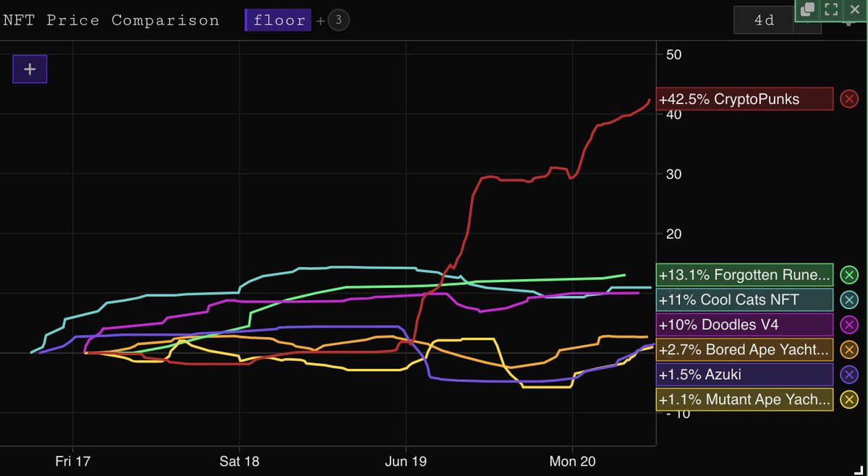Open the 4d time range selector
This screenshot has height=476, width=868.
(x=765, y=20)
